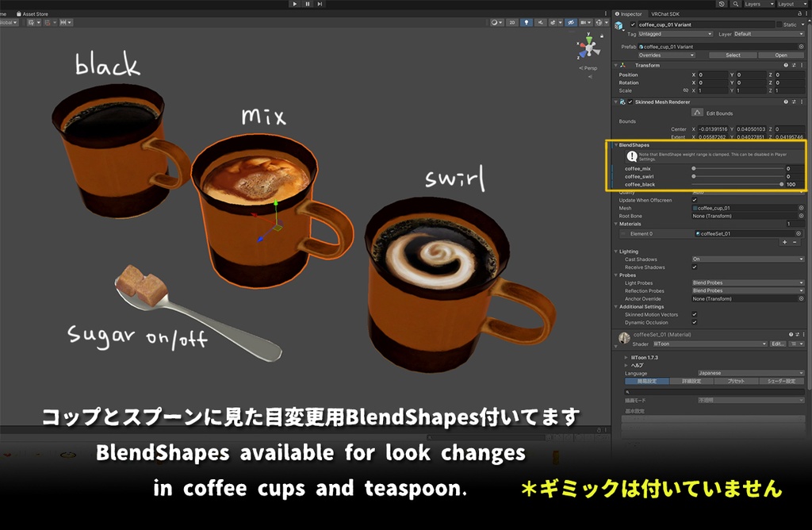
Task: Switch to the VRChat SDK tab
Action: click(x=665, y=13)
